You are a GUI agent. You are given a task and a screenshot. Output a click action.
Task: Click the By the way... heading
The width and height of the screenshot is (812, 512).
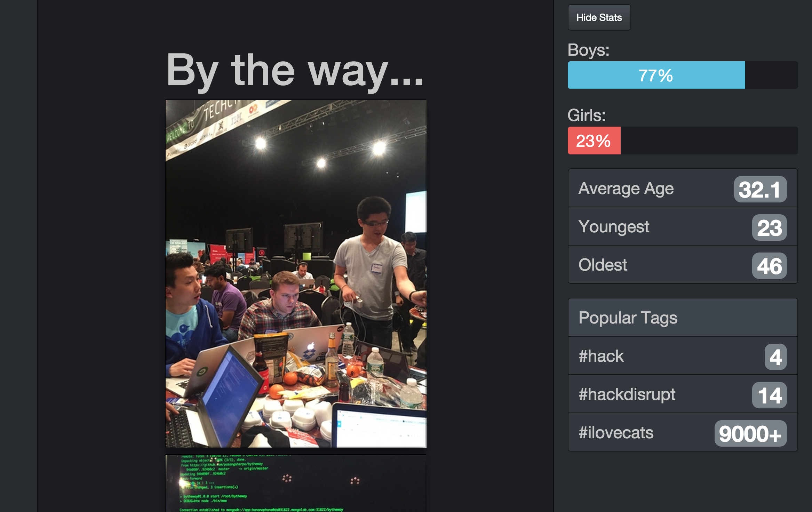[x=295, y=70]
